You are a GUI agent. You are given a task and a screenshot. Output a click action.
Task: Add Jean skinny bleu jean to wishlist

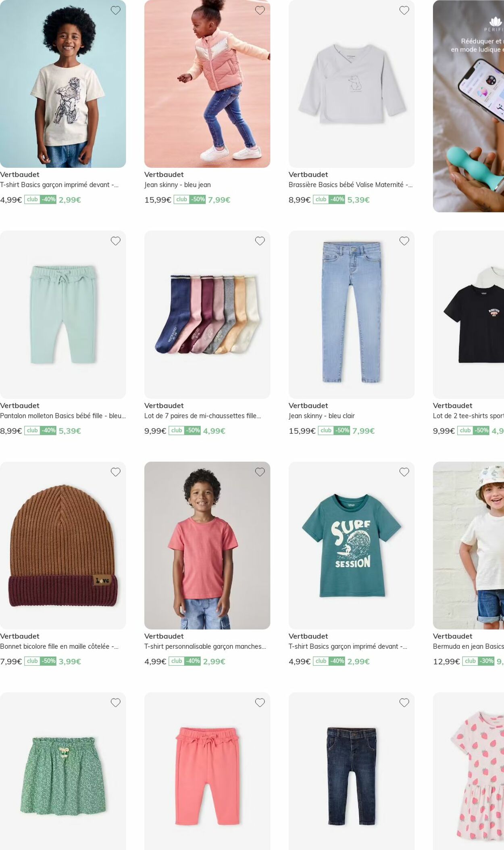(260, 10)
